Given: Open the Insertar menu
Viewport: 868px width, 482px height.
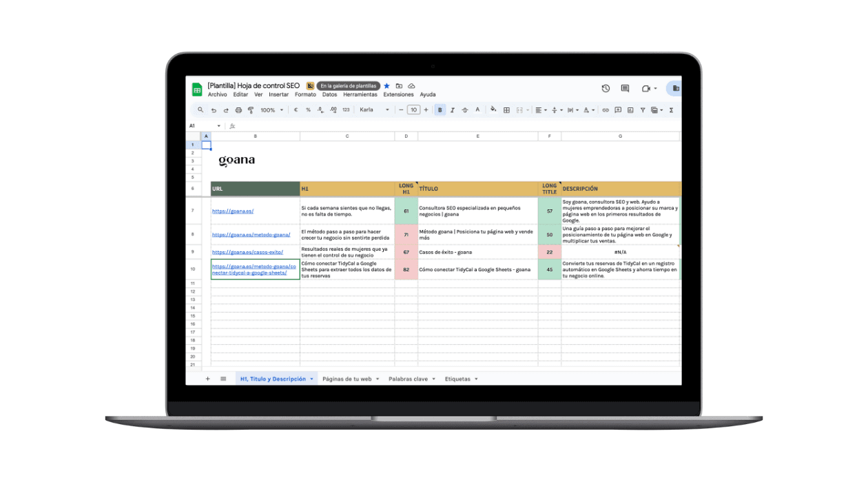Looking at the screenshot, I should tap(278, 94).
